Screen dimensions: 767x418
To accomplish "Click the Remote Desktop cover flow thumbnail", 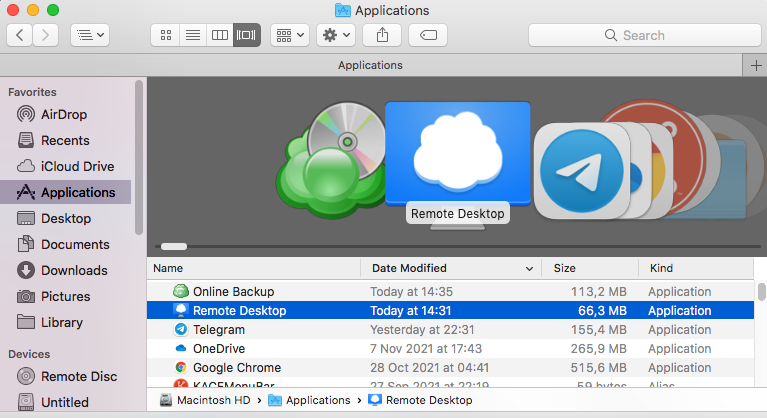I will 458,154.
